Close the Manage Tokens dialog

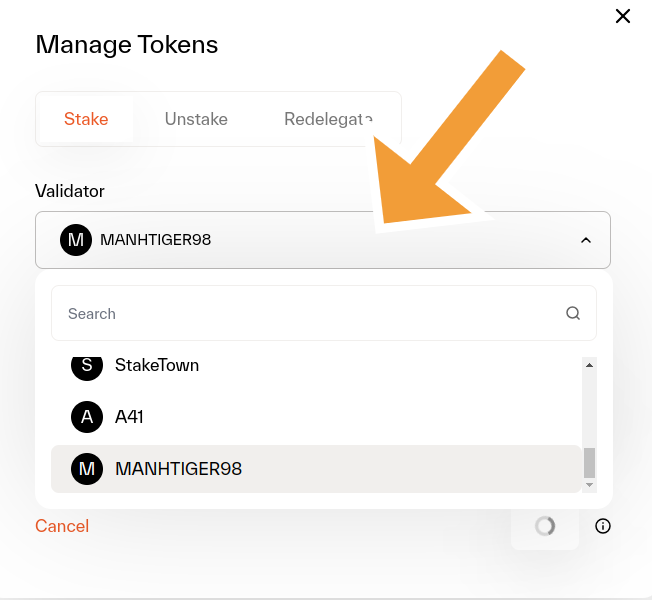[x=623, y=16]
